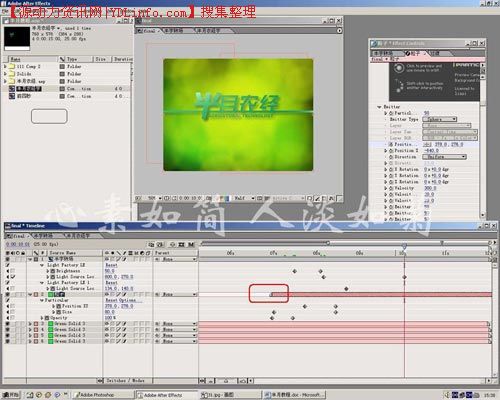Click label color square of layer 1
Screen dimensions: 500x400
(36, 259)
